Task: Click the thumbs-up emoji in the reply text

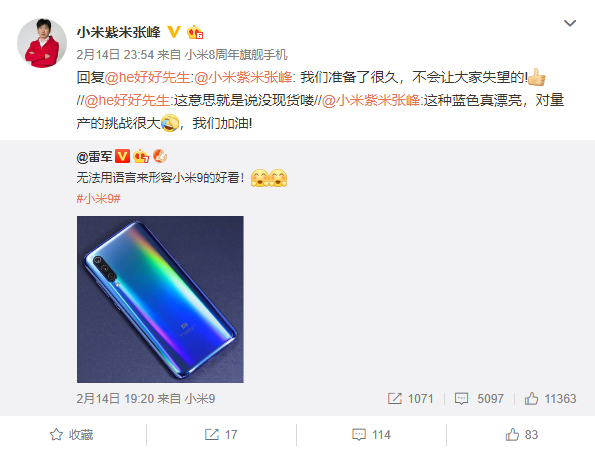Action: pos(537,77)
